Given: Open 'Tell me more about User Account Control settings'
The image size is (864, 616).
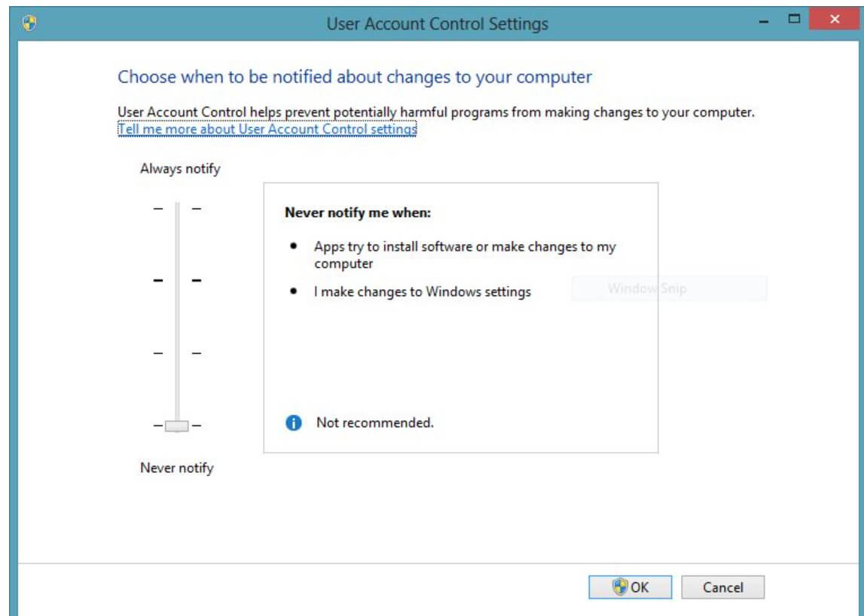Looking at the screenshot, I should click(x=267, y=129).
